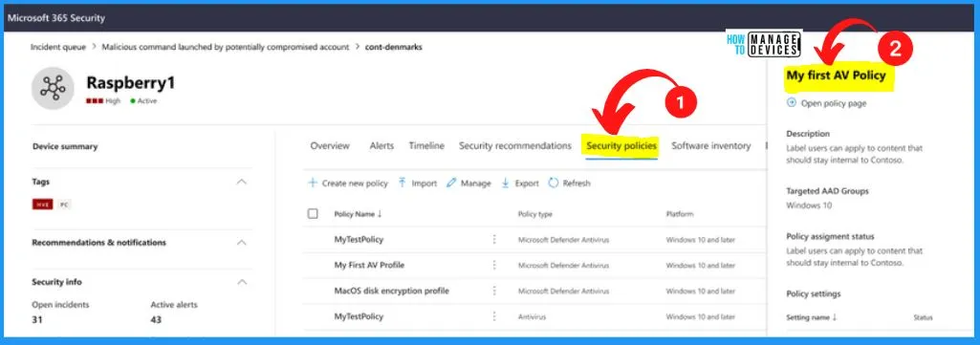The image size is (980, 345).
Task: Click the Status column header in policy settings
Action: click(923, 317)
